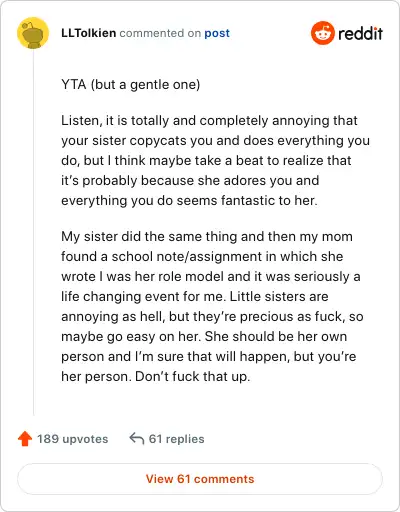Viewport: 400px width, 512px height.
Task: Click the sentence "Don't fuck that up."
Action: (x=193, y=377)
